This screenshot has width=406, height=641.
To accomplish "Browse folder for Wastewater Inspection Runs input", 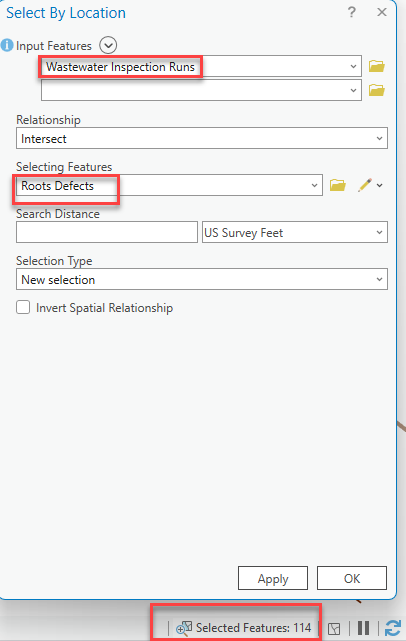I will coord(377,66).
